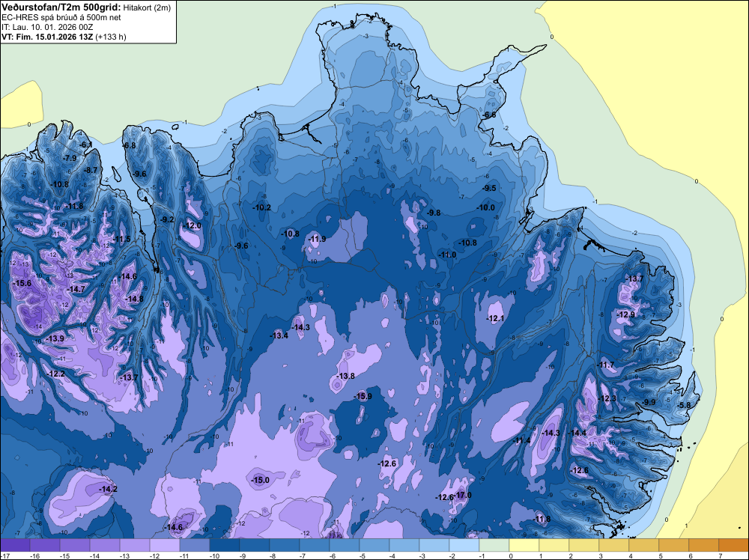Viewport: 749px width, 560px height.
Task: Click the -5.8 temperature value on the east coast
Action: 684,405
